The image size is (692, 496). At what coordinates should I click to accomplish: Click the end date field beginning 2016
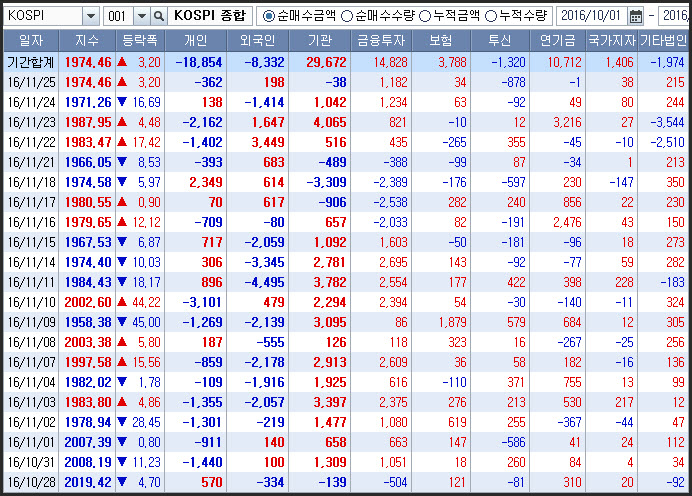(x=674, y=16)
